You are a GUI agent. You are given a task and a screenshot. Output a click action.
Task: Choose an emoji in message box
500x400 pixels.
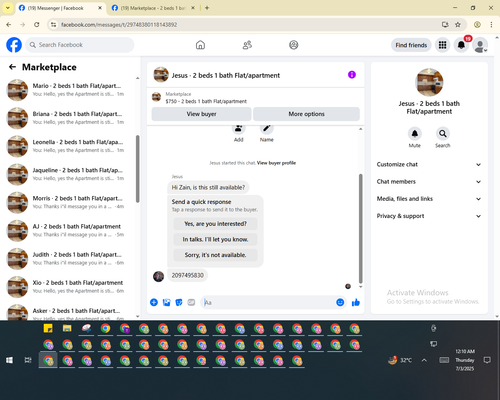click(340, 302)
